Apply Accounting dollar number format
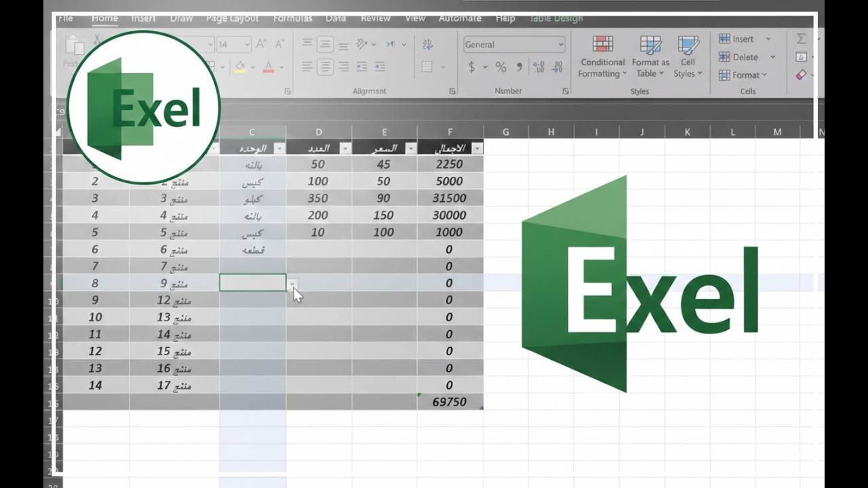The height and width of the screenshot is (488, 868). point(472,67)
